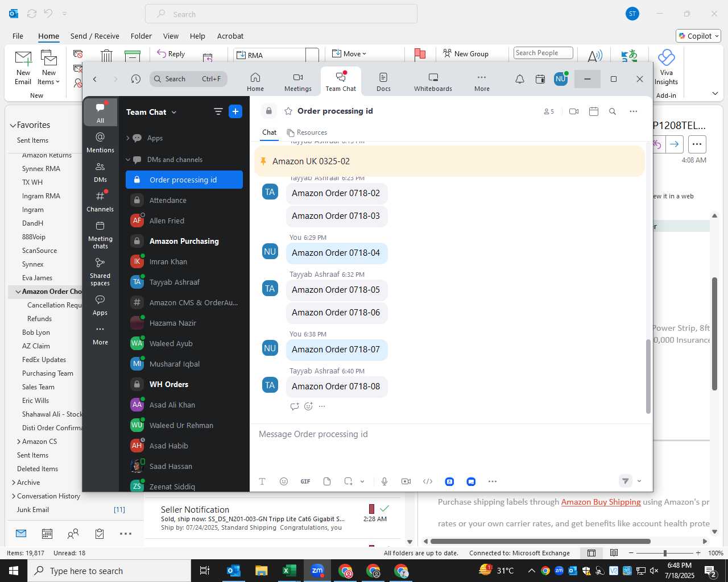Select the Chat tab in channel
This screenshot has height=582, width=728.
(269, 132)
